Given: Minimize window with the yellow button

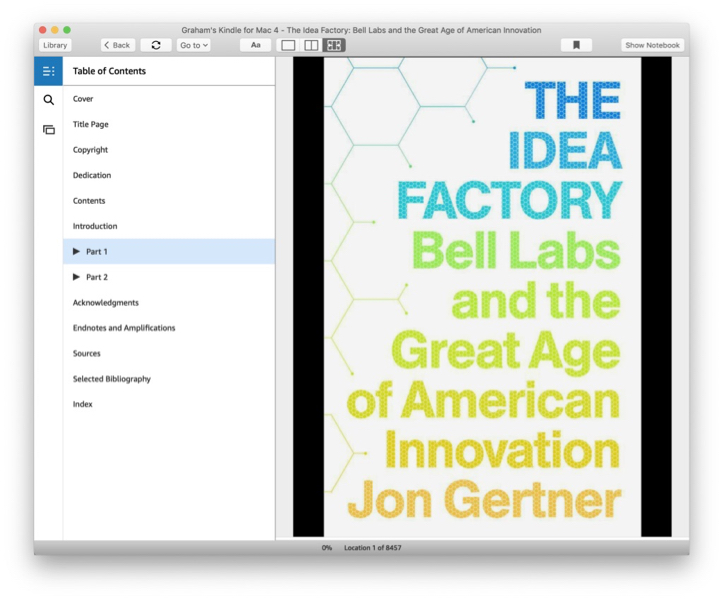Looking at the screenshot, I should (54, 30).
